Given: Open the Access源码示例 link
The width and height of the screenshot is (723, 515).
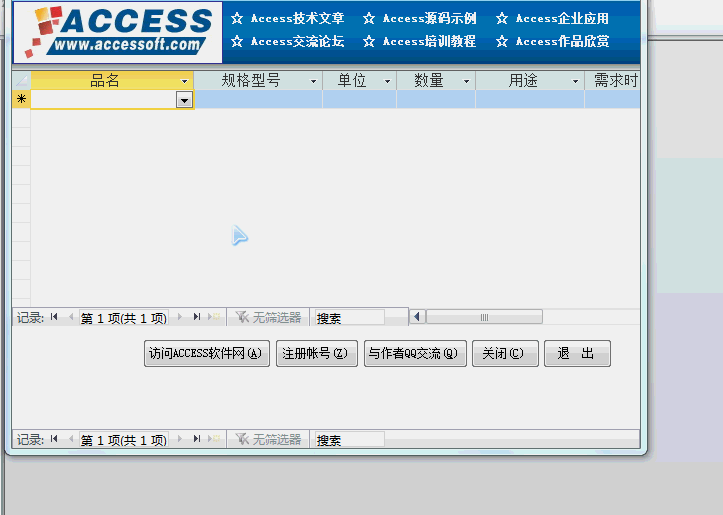Looking at the screenshot, I should (x=429, y=18).
